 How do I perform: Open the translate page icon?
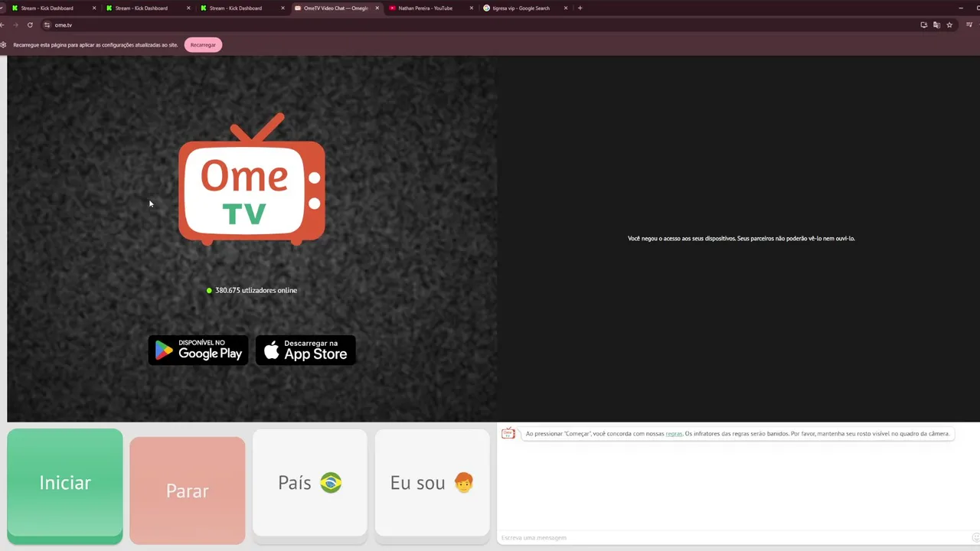point(936,25)
